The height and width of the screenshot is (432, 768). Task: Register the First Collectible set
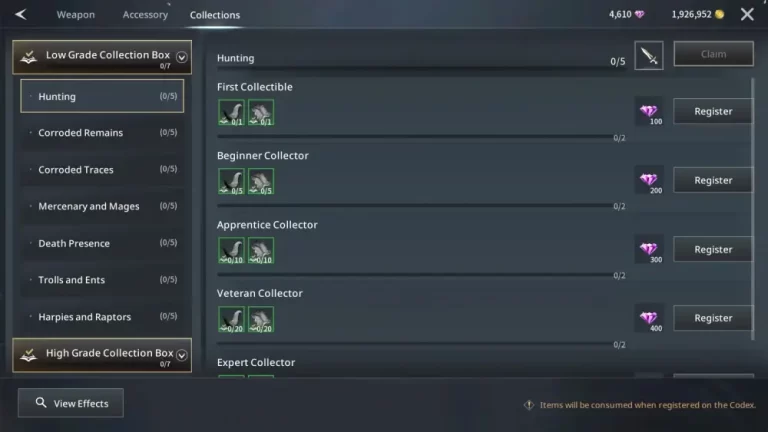click(713, 111)
